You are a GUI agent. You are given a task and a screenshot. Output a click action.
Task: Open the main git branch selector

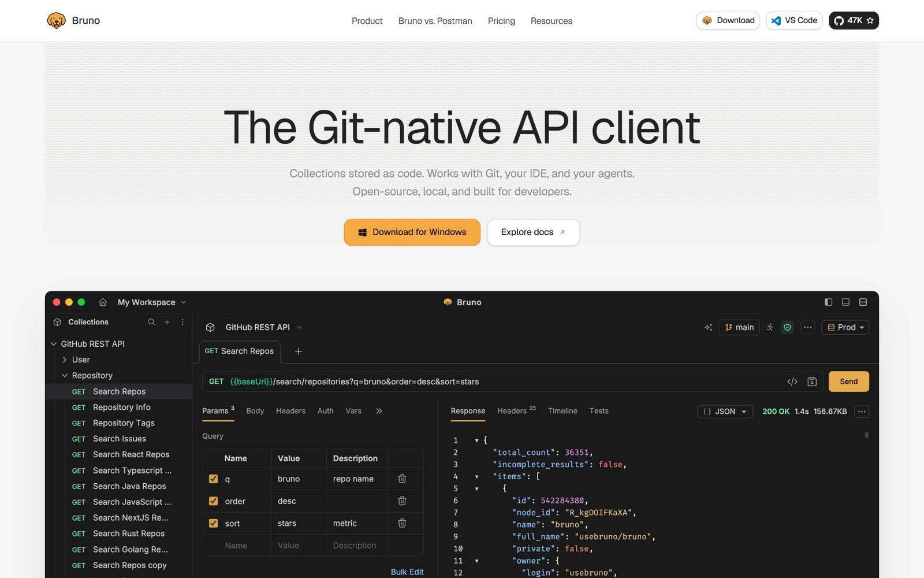(x=739, y=327)
